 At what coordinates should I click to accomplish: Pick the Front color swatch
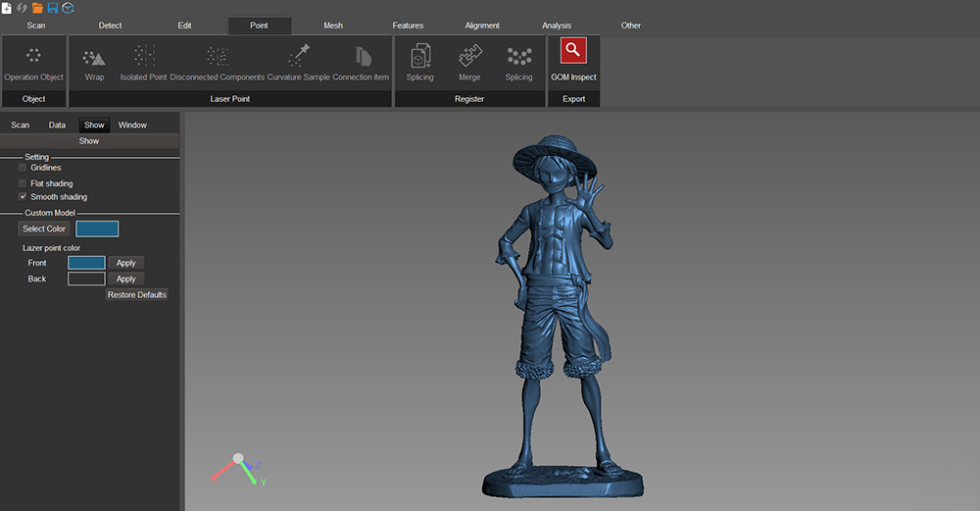(x=86, y=263)
